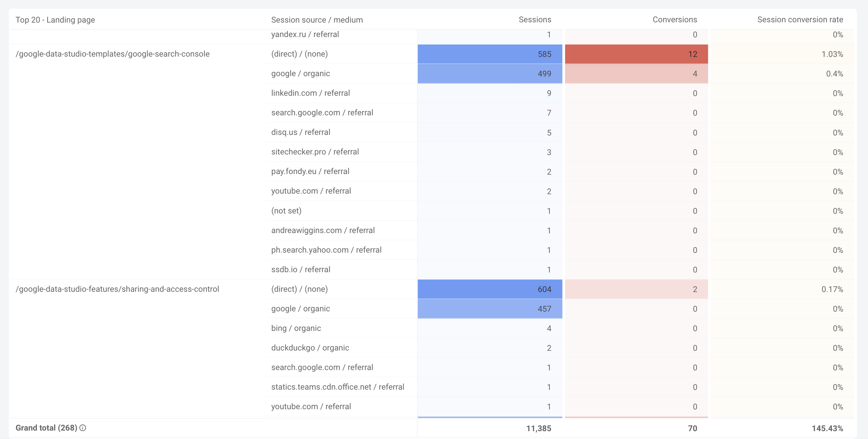Click the 70 total conversions value

coord(692,428)
